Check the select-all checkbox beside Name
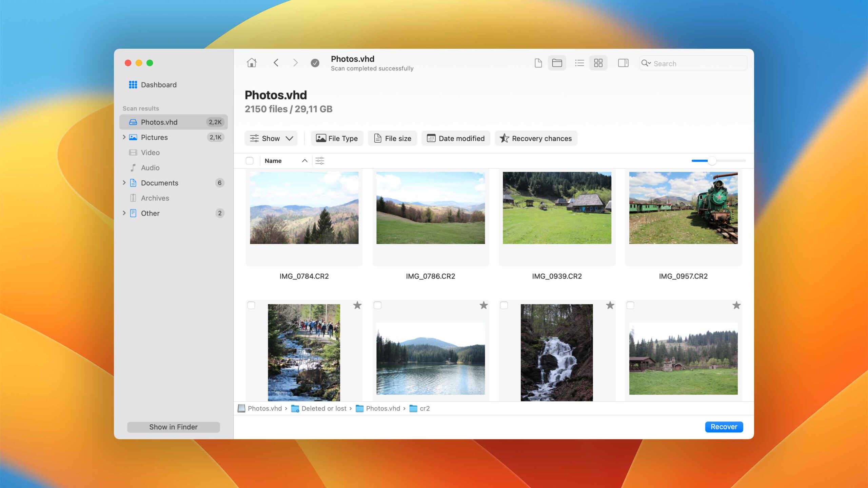This screenshot has height=488, width=868. (x=250, y=161)
